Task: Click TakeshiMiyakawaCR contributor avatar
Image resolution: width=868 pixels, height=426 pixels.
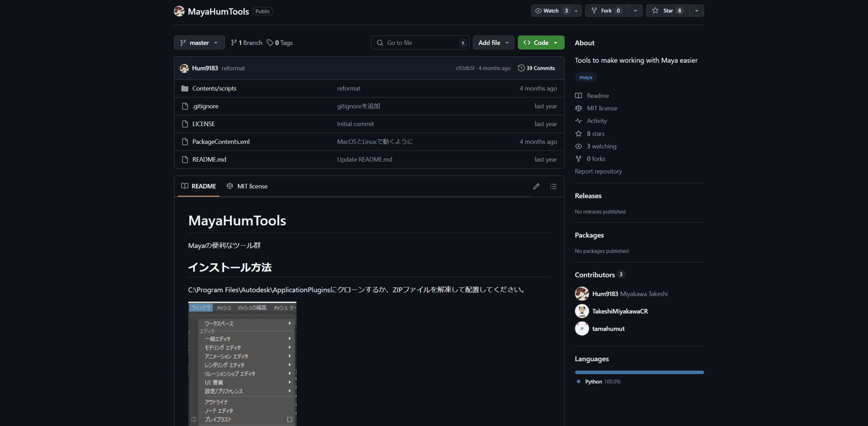Action: pyautogui.click(x=582, y=311)
